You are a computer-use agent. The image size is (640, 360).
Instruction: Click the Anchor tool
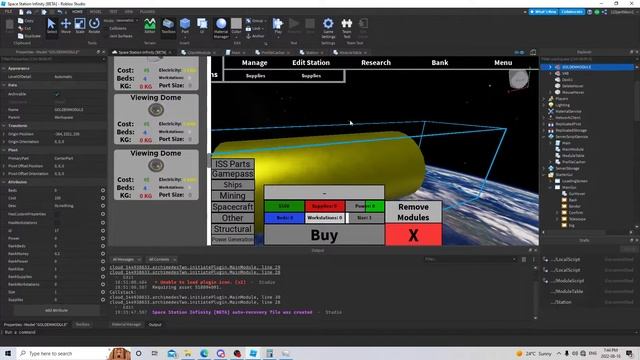pyautogui.click(x=255, y=36)
